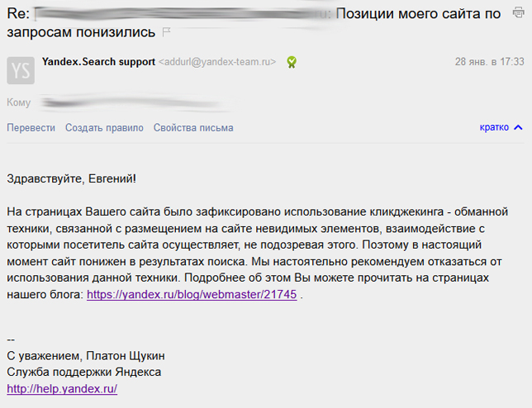Screen dimensions: 532x408
Task: Click the green verified sender badge
Action: pos(292,62)
